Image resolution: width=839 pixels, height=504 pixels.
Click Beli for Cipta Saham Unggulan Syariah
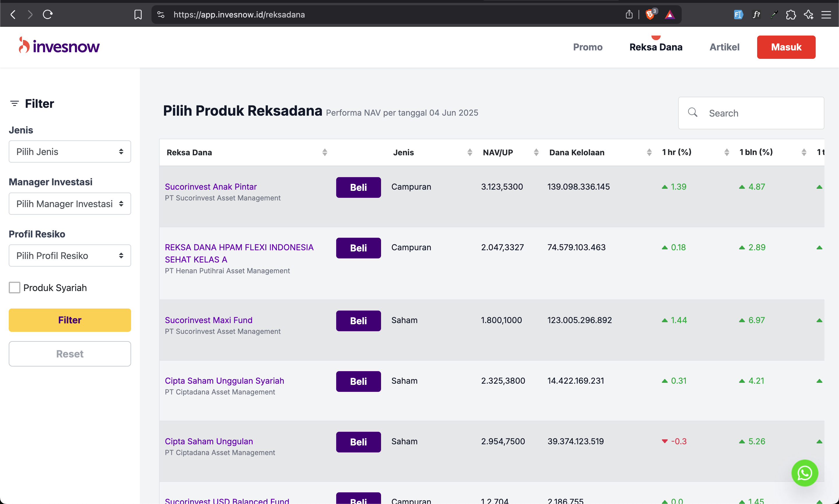tap(358, 381)
